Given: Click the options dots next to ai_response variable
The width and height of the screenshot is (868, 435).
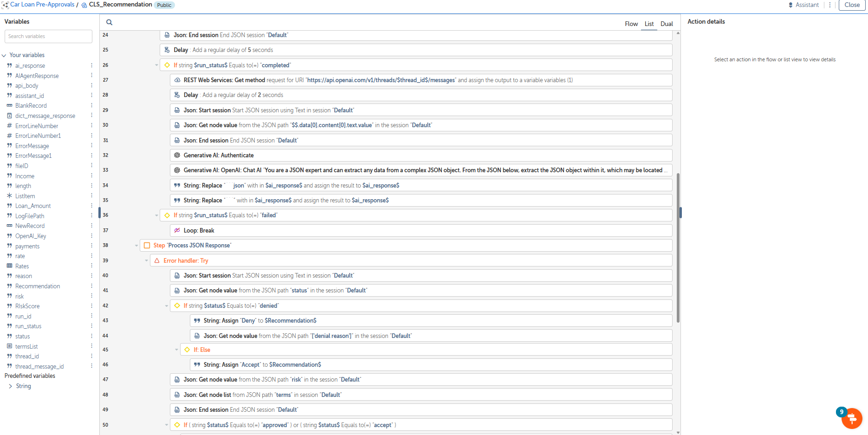Looking at the screenshot, I should coord(91,65).
